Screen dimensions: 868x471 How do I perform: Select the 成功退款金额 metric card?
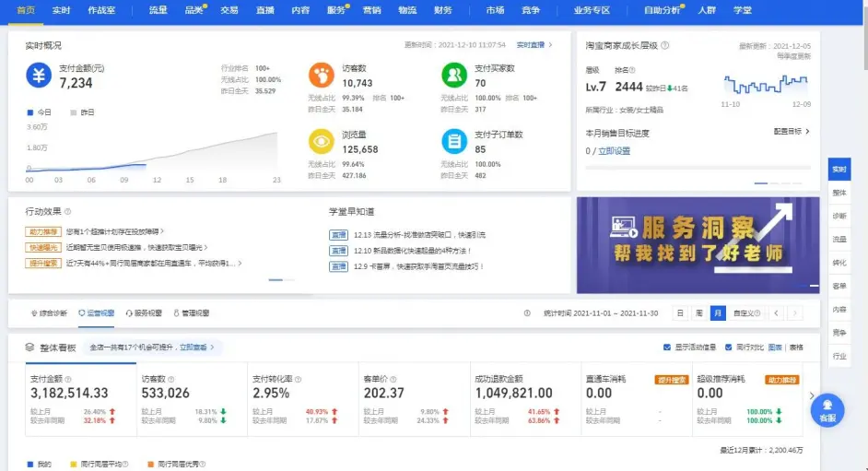[x=525, y=400]
